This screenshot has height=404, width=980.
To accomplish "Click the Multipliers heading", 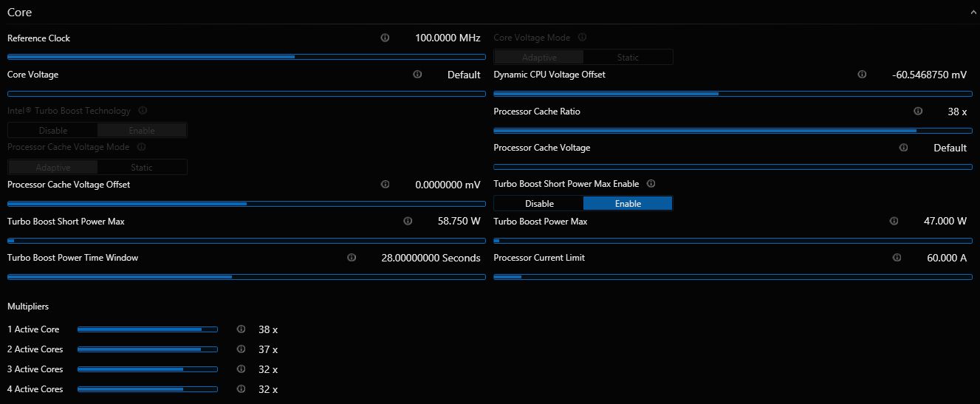I will [28, 307].
